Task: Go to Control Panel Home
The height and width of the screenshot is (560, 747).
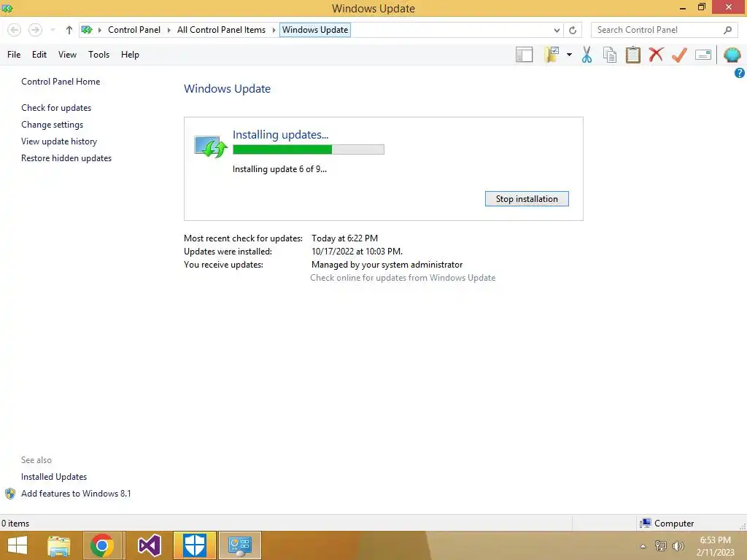Action: click(x=61, y=82)
